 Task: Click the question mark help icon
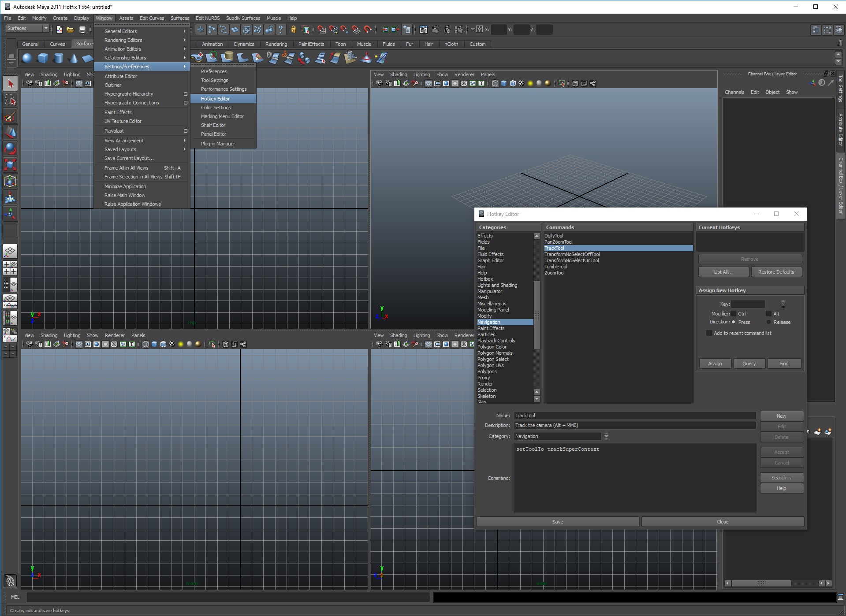(x=280, y=30)
